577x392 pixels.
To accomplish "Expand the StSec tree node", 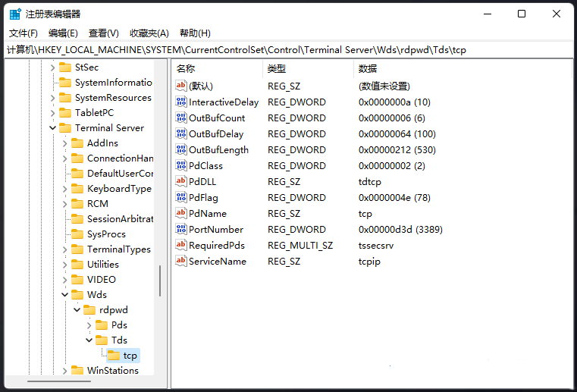I will (x=52, y=67).
